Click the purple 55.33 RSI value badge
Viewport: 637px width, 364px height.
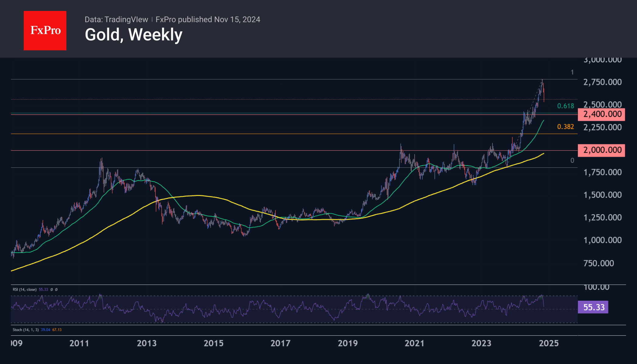click(593, 307)
